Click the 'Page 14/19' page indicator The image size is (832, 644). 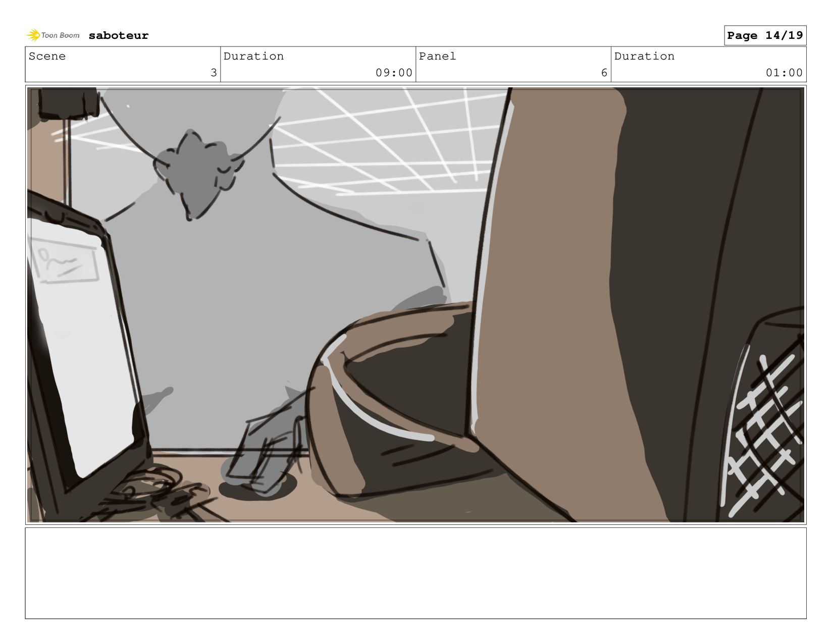click(765, 35)
